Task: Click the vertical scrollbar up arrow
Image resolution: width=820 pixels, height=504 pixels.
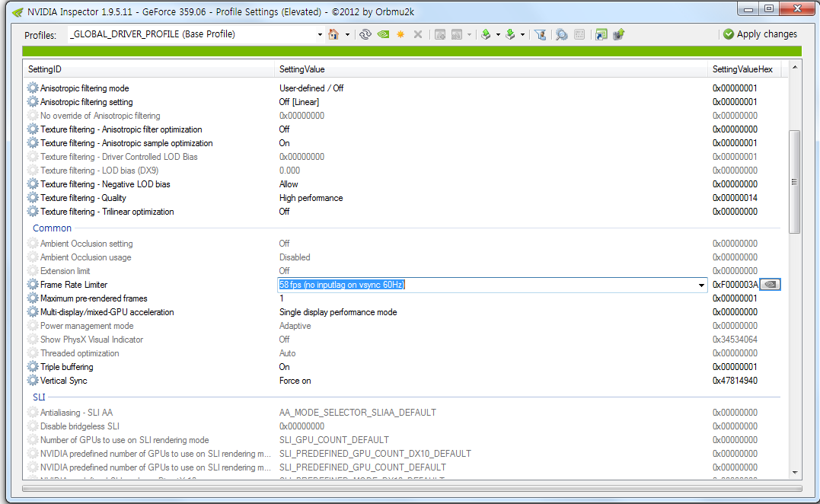Action: (x=795, y=68)
